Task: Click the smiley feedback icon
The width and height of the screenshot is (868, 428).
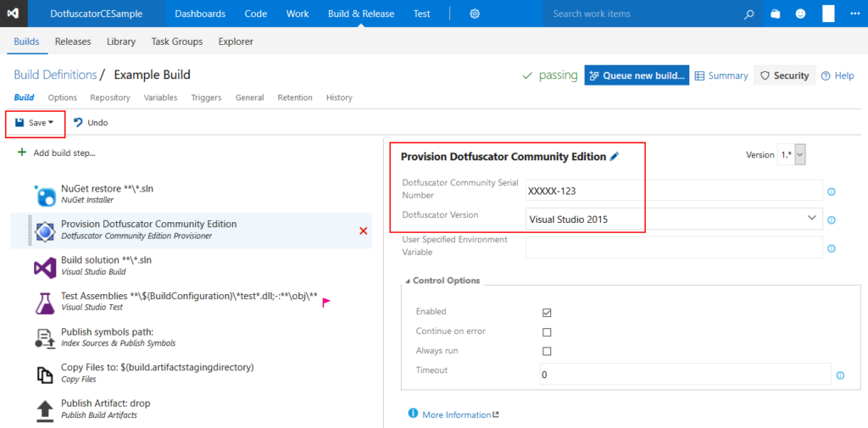Action: click(x=800, y=14)
